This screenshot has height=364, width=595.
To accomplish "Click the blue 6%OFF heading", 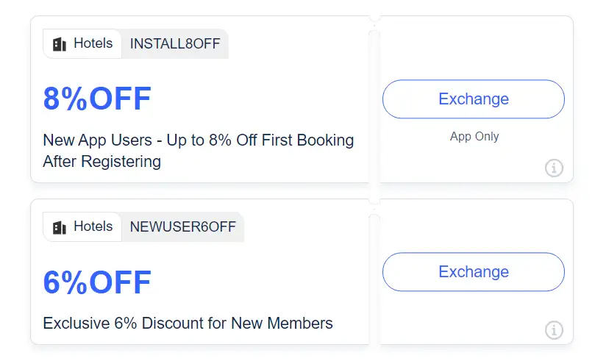I will coord(97,282).
